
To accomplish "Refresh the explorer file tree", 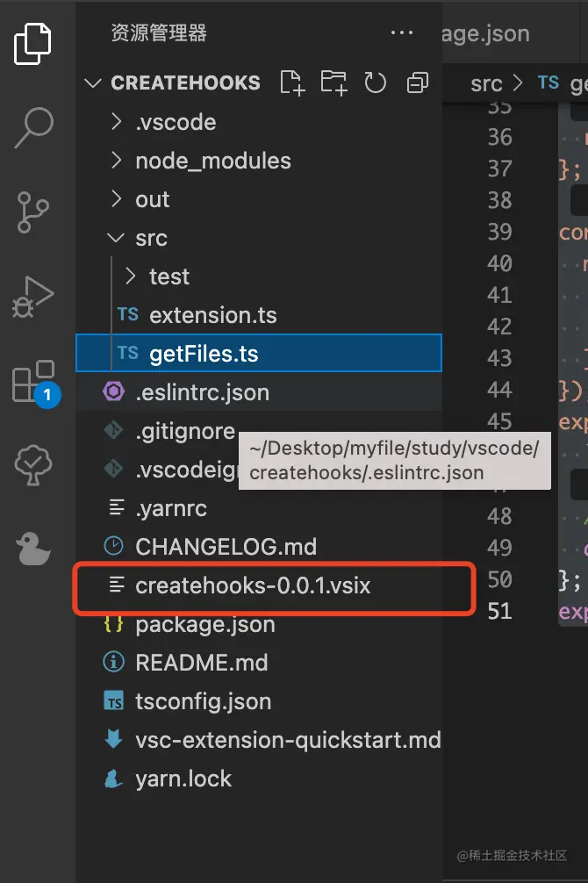I will tap(376, 83).
